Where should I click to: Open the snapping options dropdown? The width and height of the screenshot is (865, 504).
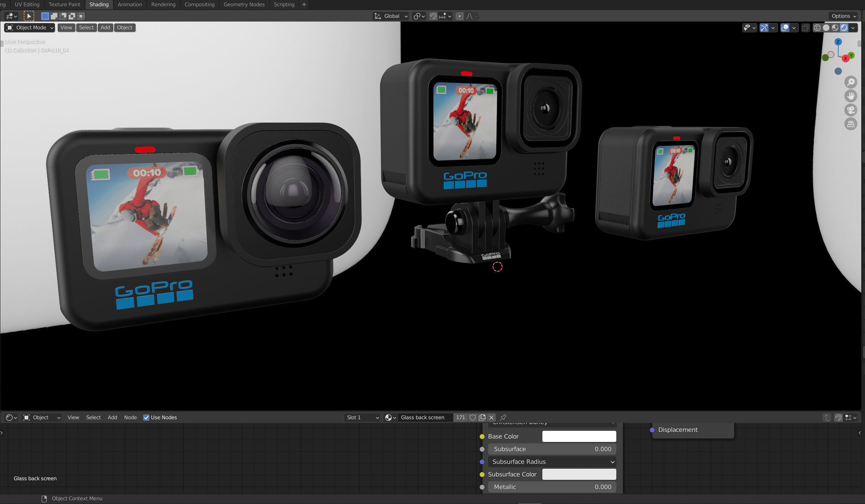click(445, 16)
